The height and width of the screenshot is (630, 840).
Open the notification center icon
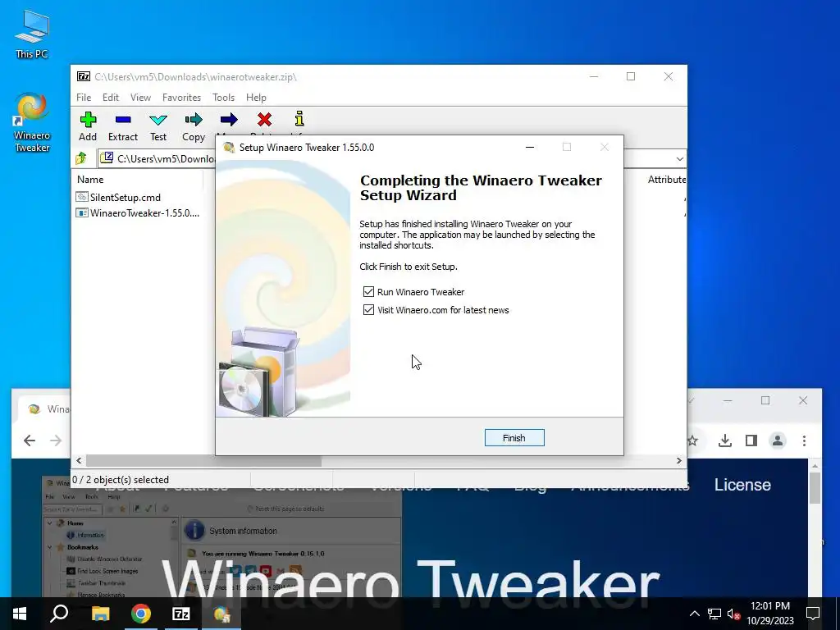click(813, 614)
